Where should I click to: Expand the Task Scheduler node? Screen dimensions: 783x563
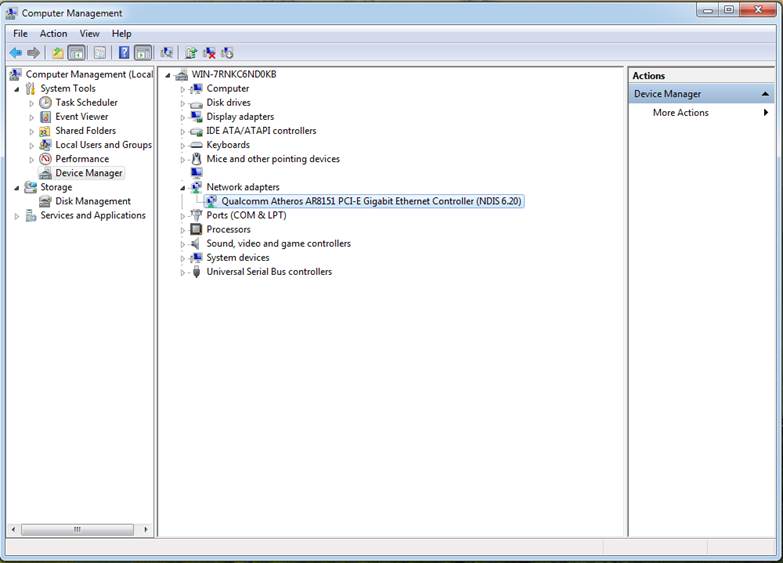[x=31, y=103]
